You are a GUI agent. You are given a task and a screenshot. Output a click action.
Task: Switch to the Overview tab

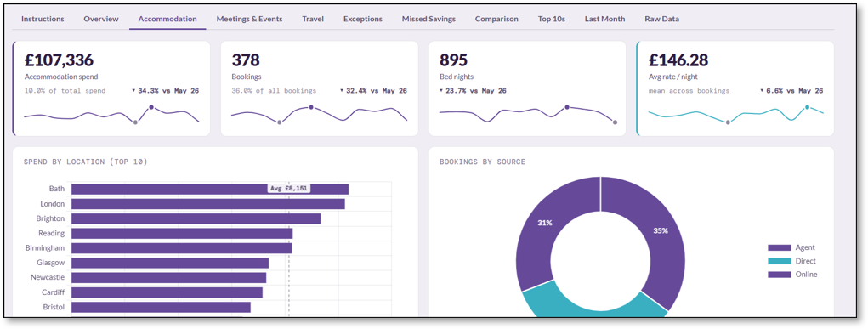pyautogui.click(x=101, y=19)
